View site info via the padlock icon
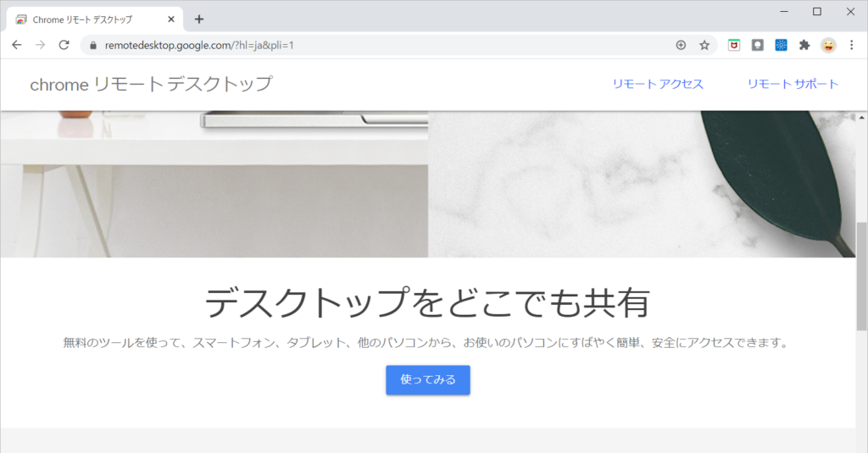868x453 pixels. 93,46
